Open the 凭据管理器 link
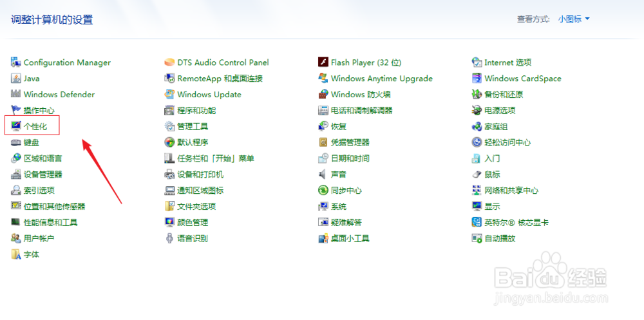The width and height of the screenshot is (644, 320). point(350,142)
